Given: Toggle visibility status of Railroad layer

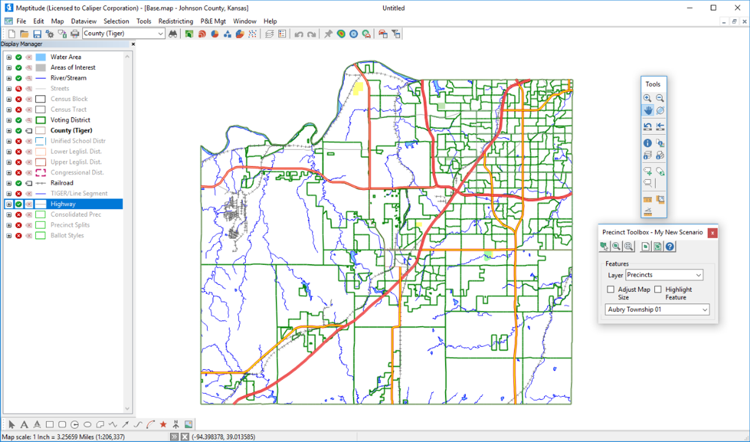Looking at the screenshot, I should pyautogui.click(x=19, y=183).
